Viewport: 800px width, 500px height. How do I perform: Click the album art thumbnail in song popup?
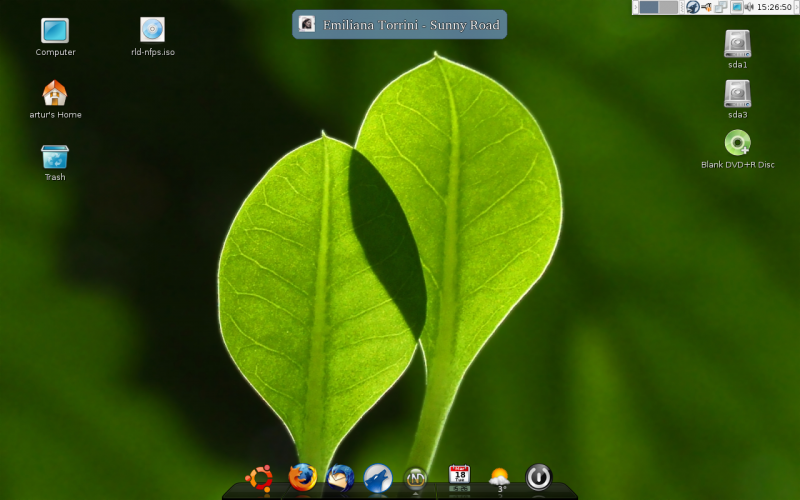click(307, 24)
